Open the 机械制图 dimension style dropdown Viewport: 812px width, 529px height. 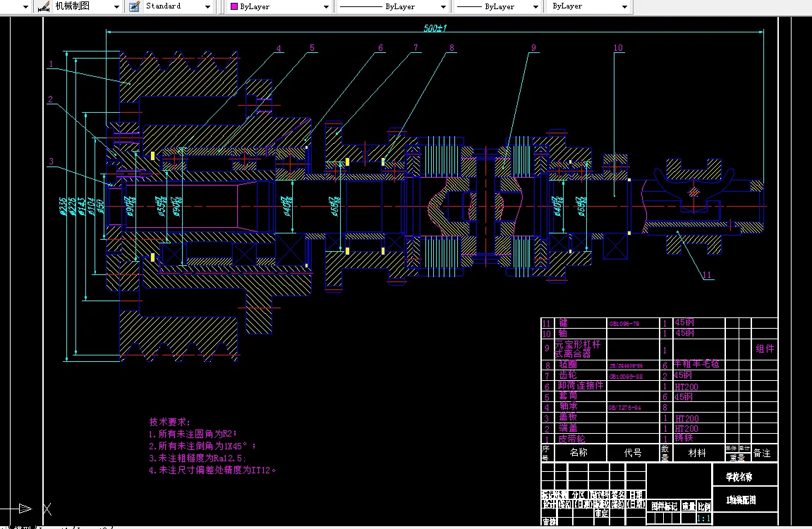pyautogui.click(x=117, y=7)
